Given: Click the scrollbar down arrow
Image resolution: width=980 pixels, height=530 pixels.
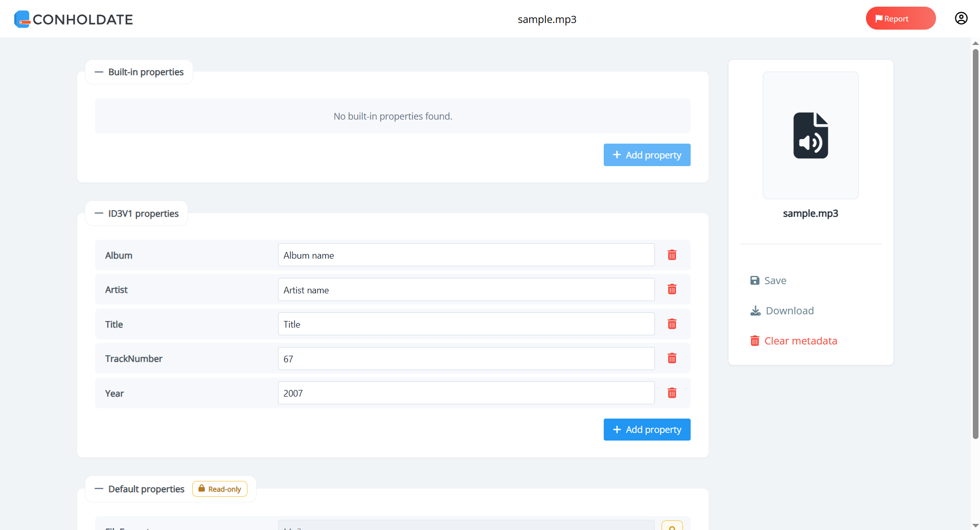Looking at the screenshot, I should (975, 525).
